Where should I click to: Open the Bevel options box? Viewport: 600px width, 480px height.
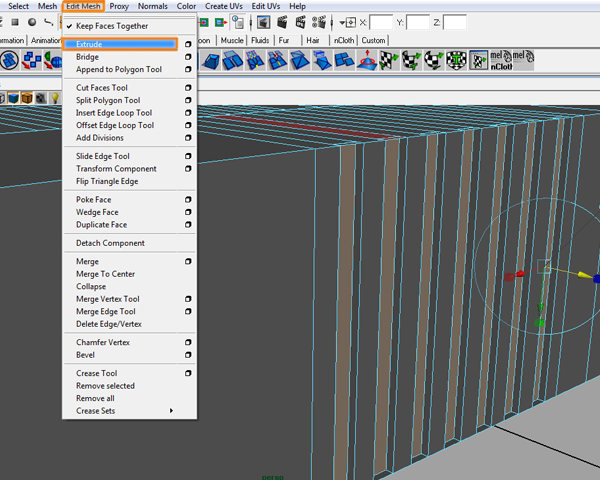pyautogui.click(x=188, y=355)
